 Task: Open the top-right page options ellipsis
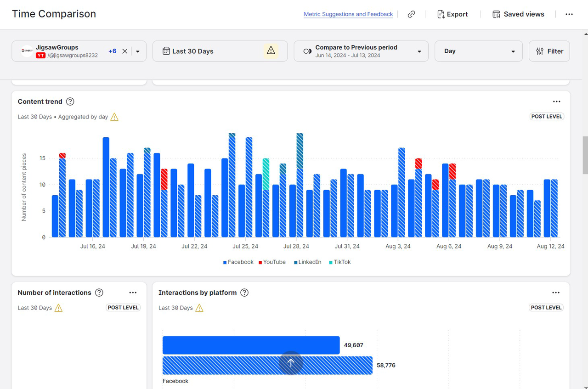click(x=569, y=14)
